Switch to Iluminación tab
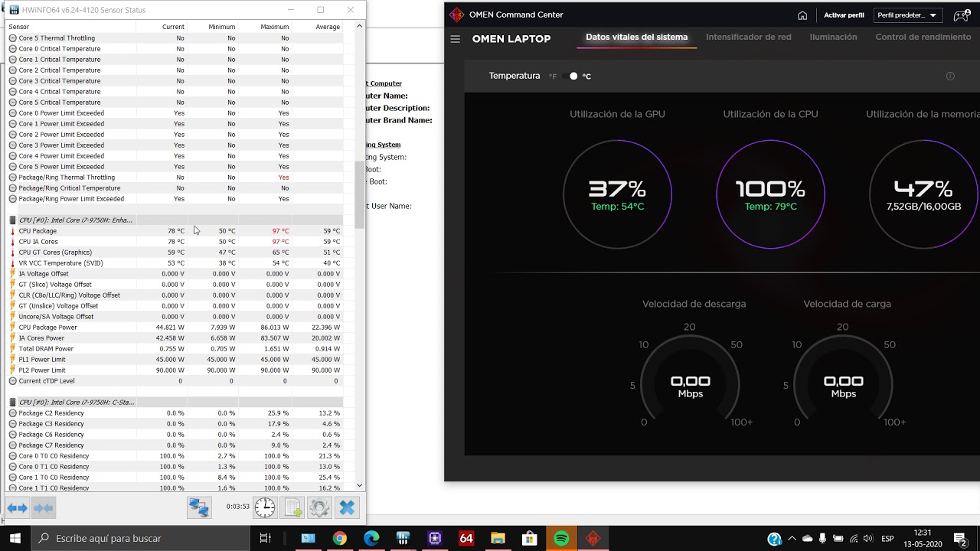Image resolution: width=980 pixels, height=551 pixels. point(833,37)
